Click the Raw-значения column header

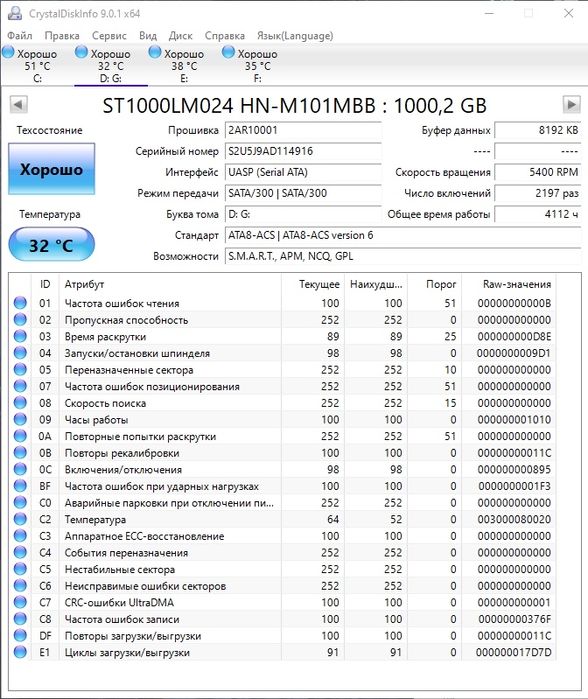click(509, 284)
